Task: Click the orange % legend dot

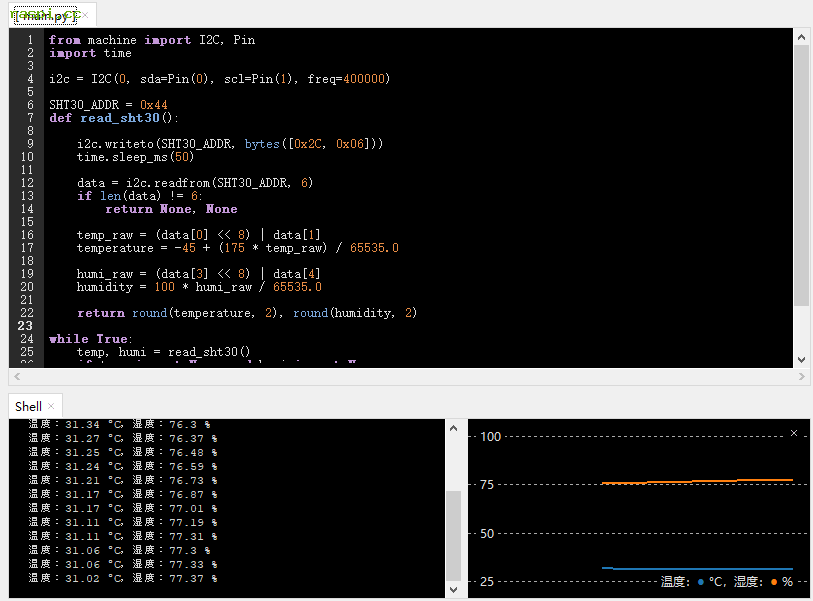Action: click(774, 582)
